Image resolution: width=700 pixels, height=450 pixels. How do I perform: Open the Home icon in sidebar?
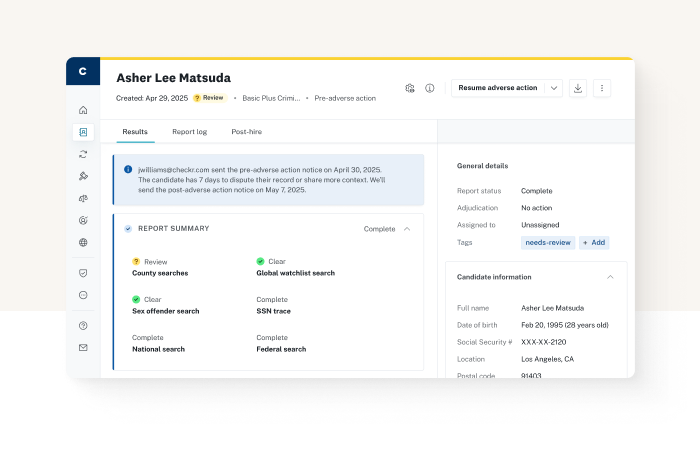click(83, 110)
